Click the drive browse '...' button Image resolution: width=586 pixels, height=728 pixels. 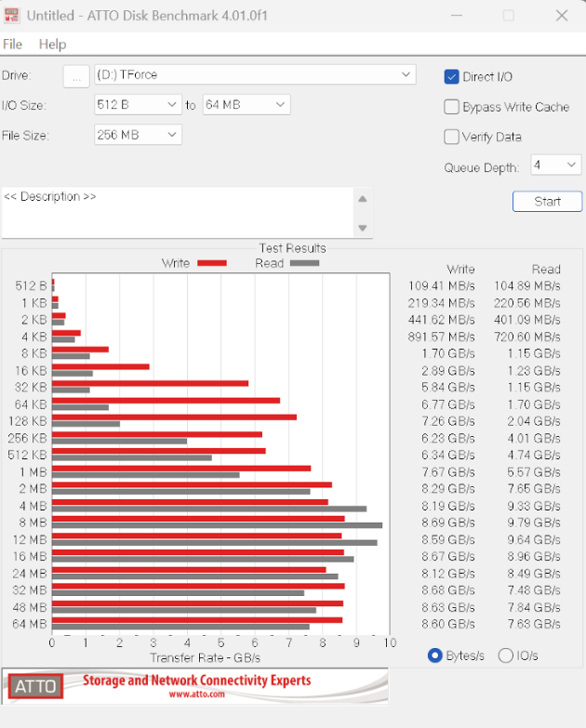click(x=76, y=76)
